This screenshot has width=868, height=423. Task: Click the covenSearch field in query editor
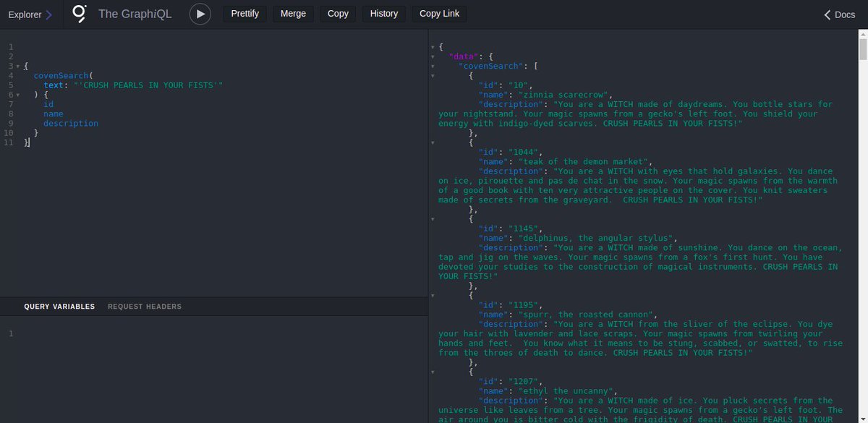[60, 75]
